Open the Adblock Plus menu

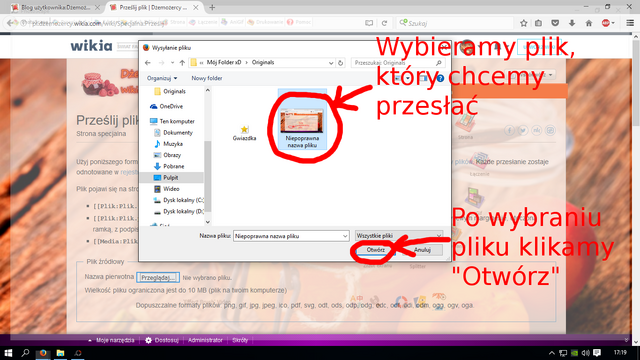[x=608, y=23]
